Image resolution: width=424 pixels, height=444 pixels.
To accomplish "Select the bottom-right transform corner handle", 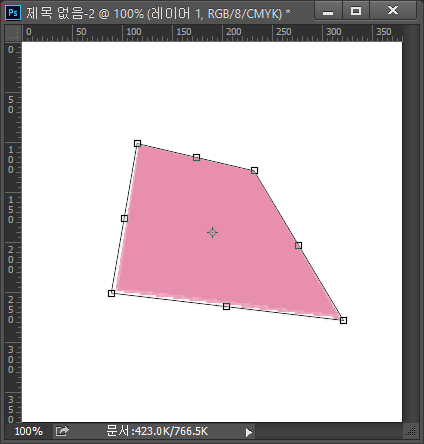I will 344,320.
